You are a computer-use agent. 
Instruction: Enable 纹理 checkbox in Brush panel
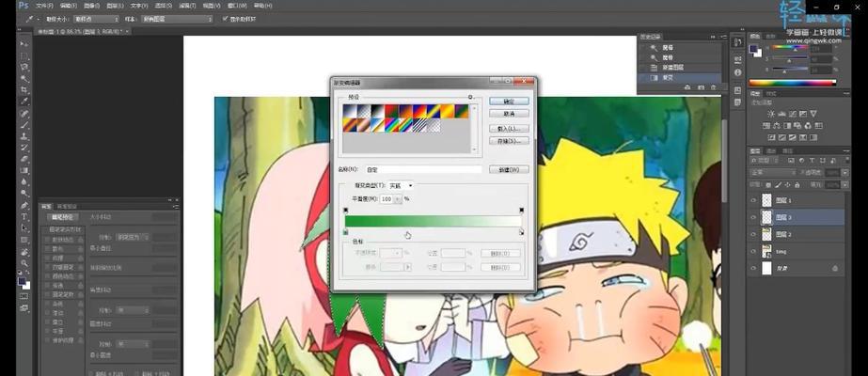(x=46, y=258)
